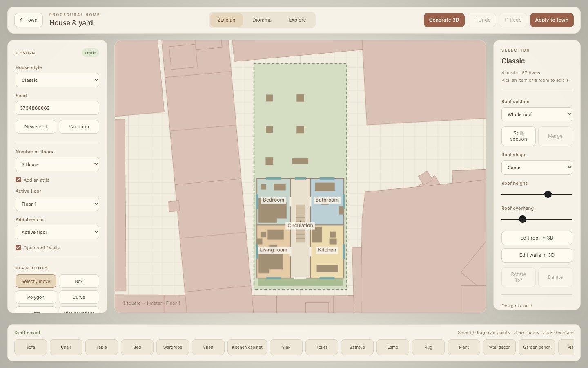Screen dimensions: 588x368
Task: Open the House style dropdown
Action: tap(57, 80)
